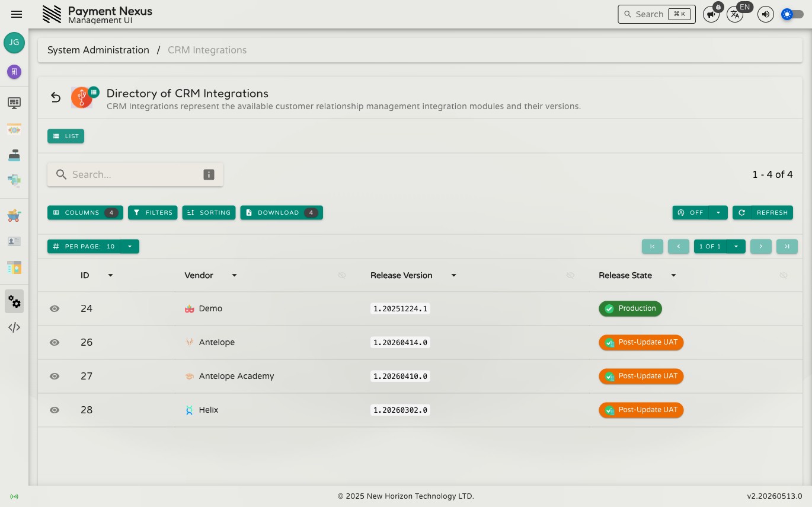Screen dimensions: 812x507
Task: Open the System Administration gears icon
Action: 14,301
